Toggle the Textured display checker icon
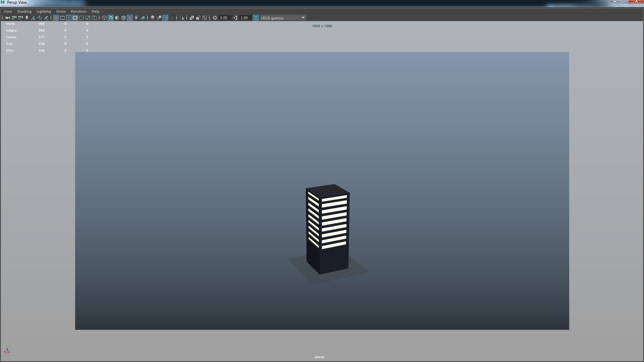Image resolution: width=644 pixels, height=362 pixels. point(130,18)
